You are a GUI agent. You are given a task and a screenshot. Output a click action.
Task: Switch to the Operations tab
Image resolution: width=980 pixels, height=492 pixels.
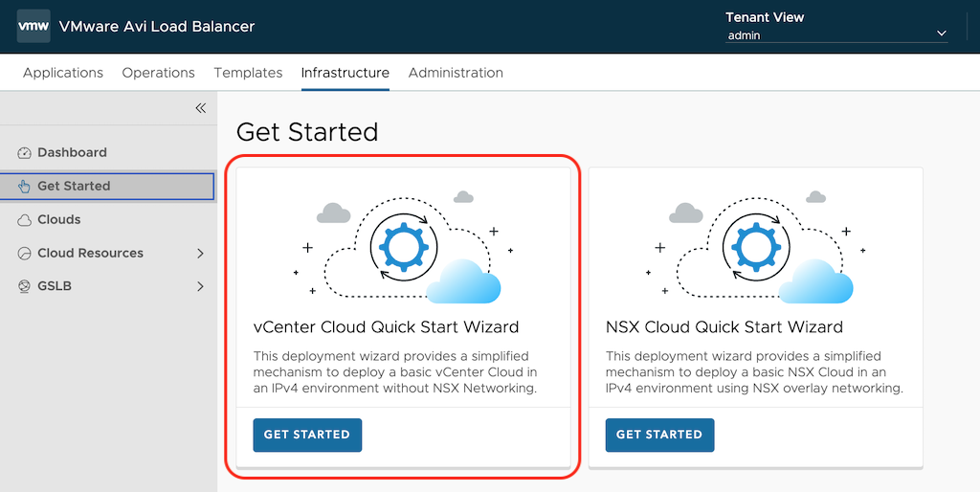pos(158,73)
